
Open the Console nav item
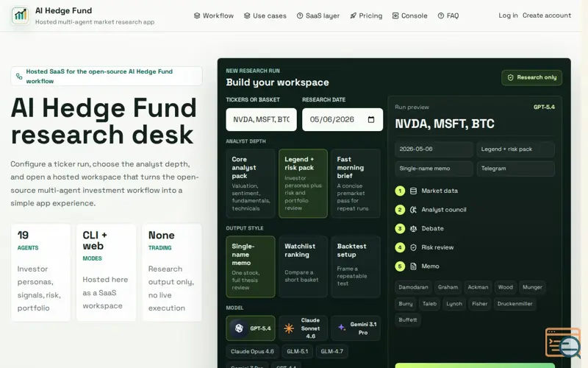(410, 15)
